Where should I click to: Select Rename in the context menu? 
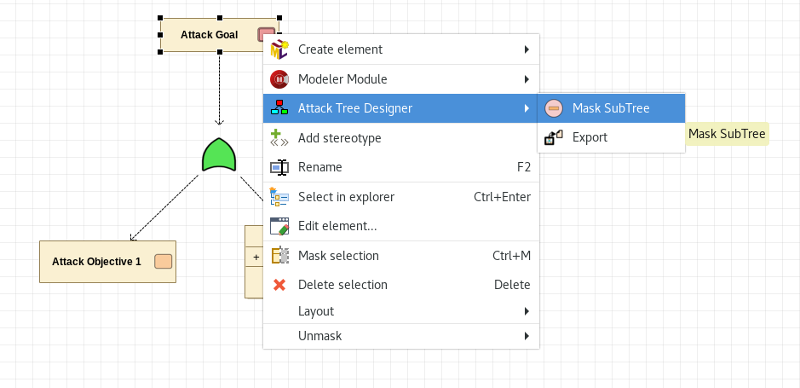pyautogui.click(x=401, y=167)
